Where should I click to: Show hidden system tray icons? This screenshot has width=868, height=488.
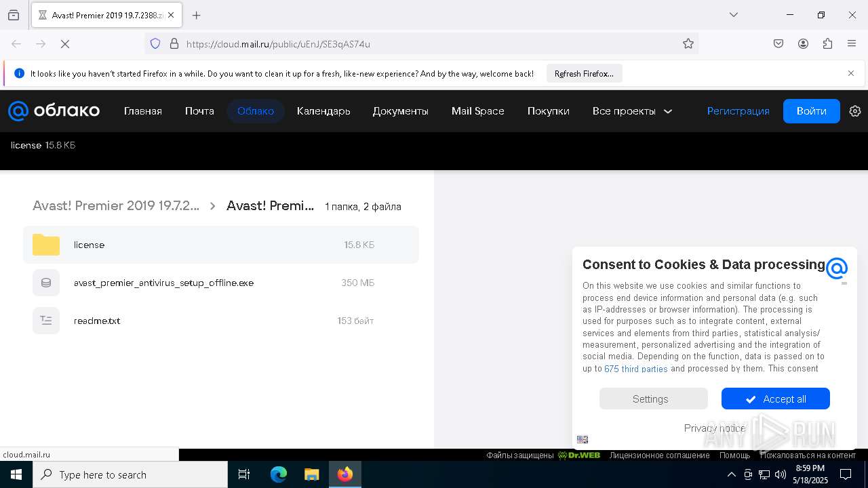click(731, 474)
